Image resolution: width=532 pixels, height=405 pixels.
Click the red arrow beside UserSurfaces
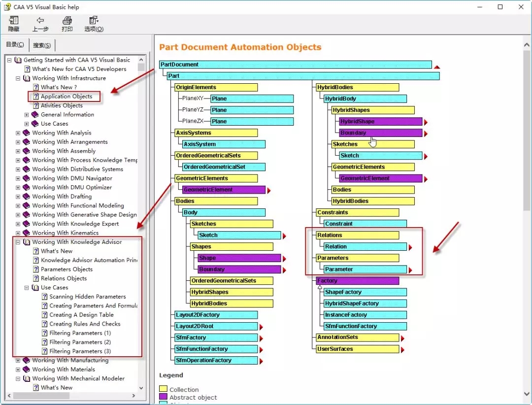point(402,350)
